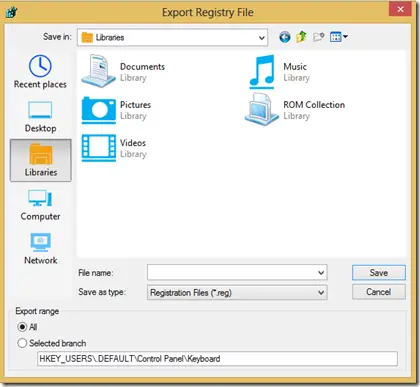
Task: Select Desktop in the places bar
Action: click(40, 116)
